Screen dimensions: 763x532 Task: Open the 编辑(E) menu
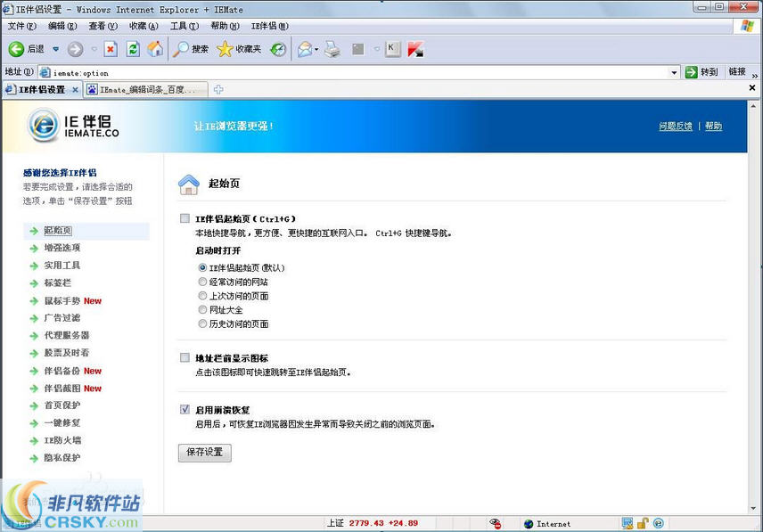62,26
